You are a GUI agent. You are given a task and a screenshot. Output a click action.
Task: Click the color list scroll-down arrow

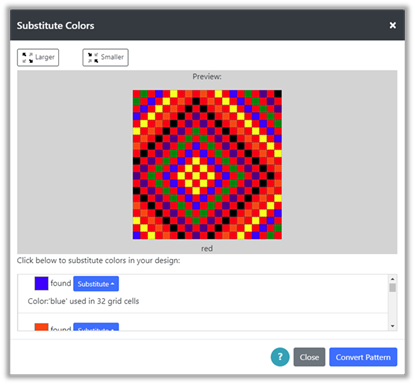coord(392,326)
